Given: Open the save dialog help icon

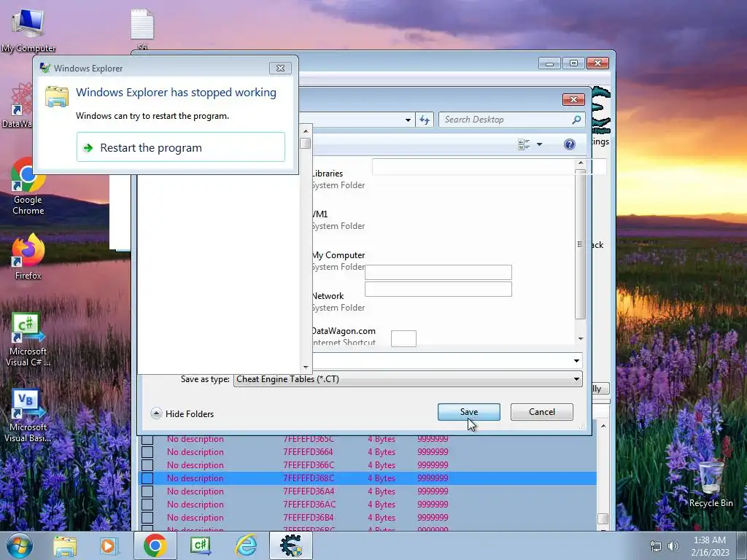Looking at the screenshot, I should pyautogui.click(x=569, y=144).
